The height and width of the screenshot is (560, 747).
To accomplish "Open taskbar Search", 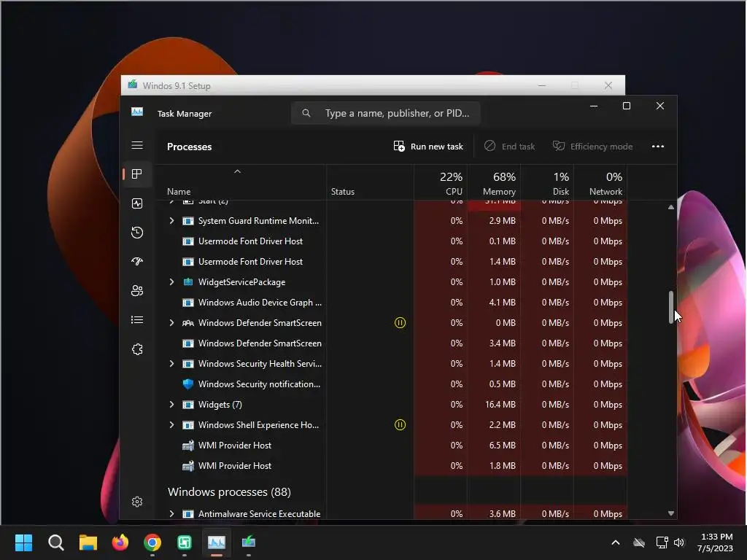I will point(56,542).
